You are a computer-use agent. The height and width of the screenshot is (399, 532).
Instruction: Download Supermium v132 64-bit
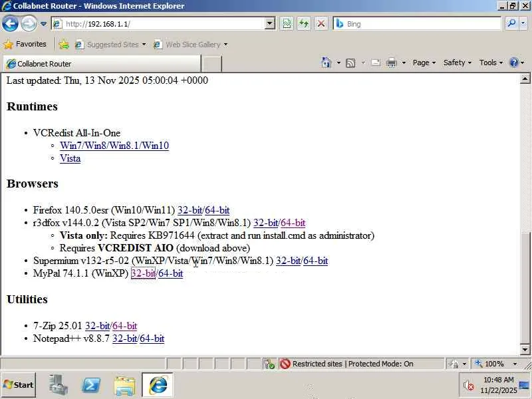pos(315,261)
